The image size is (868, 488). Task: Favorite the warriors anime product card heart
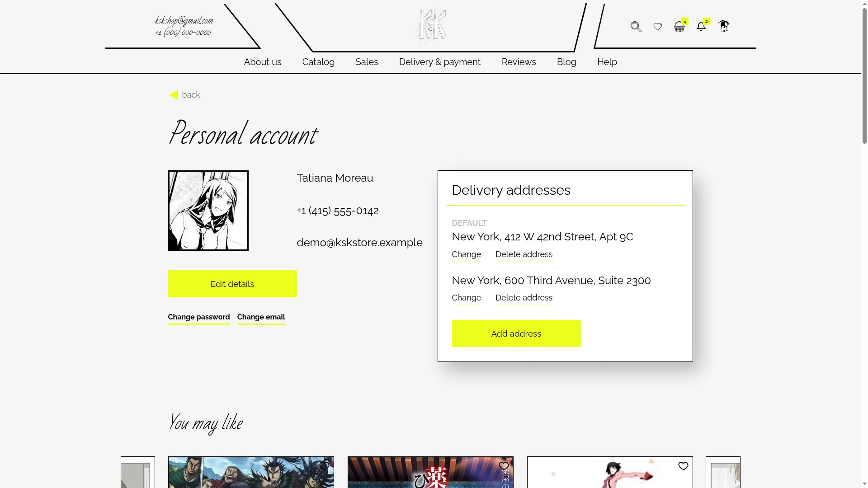[324, 466]
